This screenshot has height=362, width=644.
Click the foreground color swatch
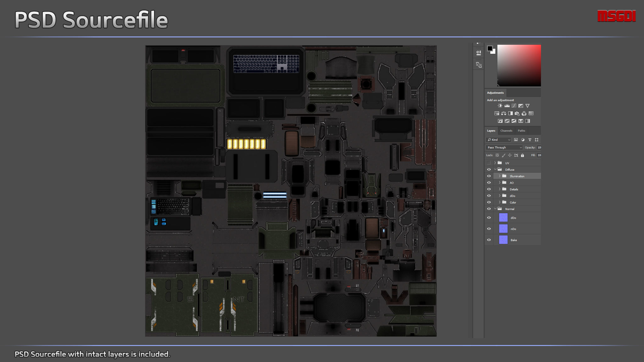click(490, 48)
